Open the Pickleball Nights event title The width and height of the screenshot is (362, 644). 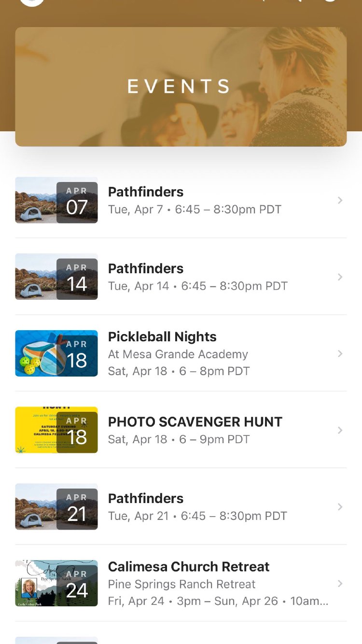(x=162, y=337)
